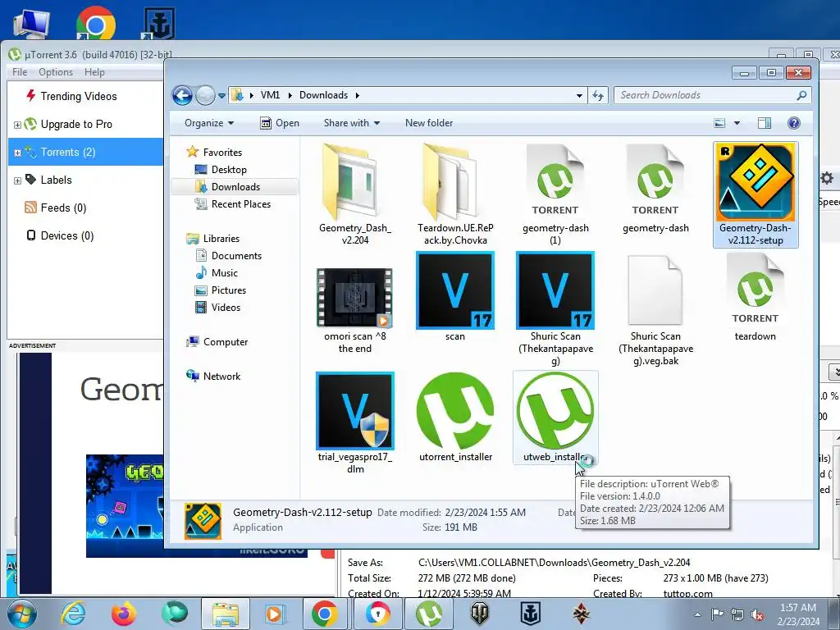Switch to Windows Explorer in the taskbar

click(225, 614)
